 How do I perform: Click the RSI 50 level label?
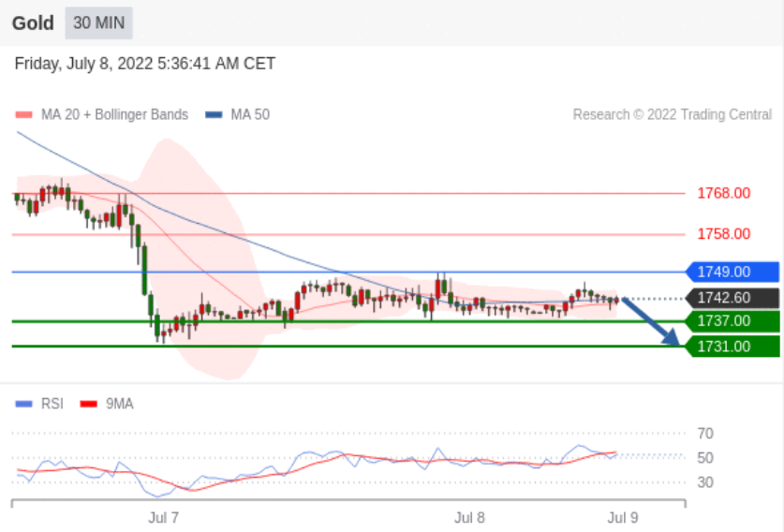click(705, 458)
